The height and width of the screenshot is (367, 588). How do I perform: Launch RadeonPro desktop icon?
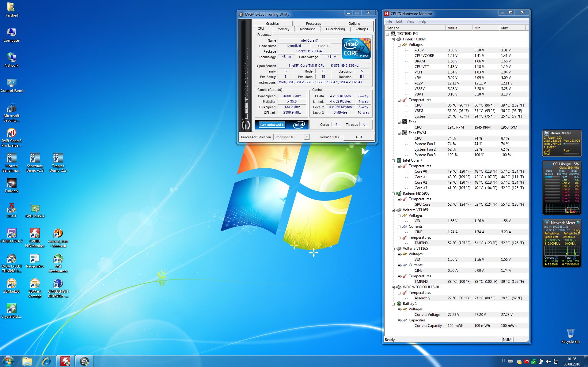pos(35,260)
